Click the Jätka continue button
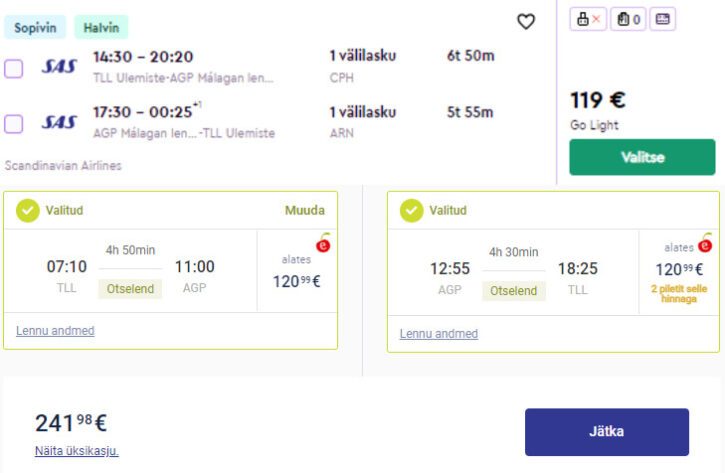Screen dimensions: 725x473 pos(607,432)
